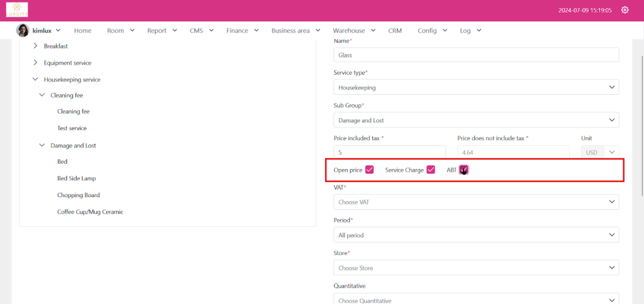This screenshot has height=304, width=644.
Task: Uncheck the Open price checkbox
Action: [x=370, y=170]
